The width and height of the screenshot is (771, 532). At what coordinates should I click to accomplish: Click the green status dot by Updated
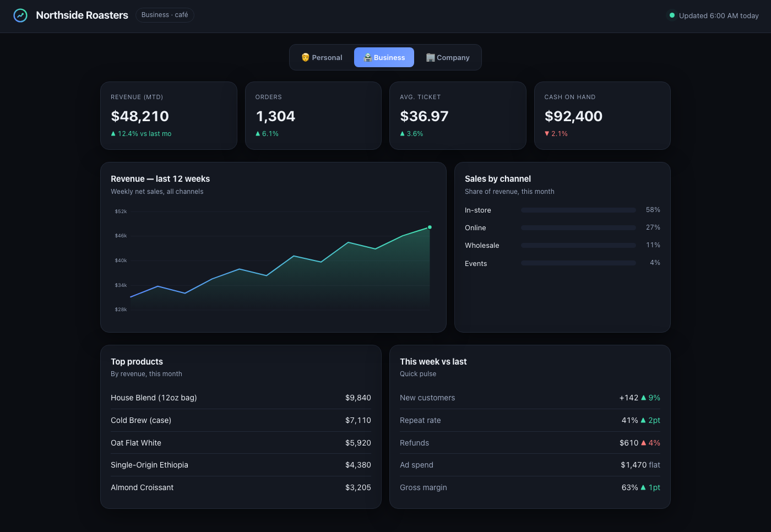[672, 15]
